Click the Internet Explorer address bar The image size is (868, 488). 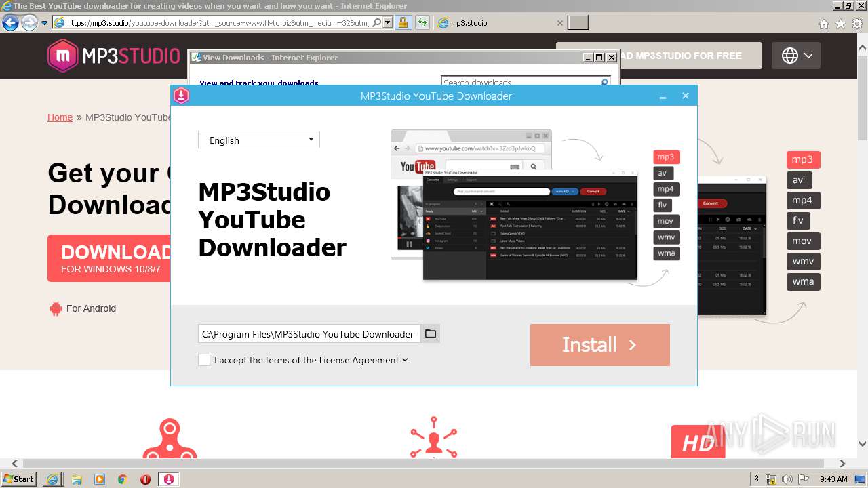pos(217,23)
